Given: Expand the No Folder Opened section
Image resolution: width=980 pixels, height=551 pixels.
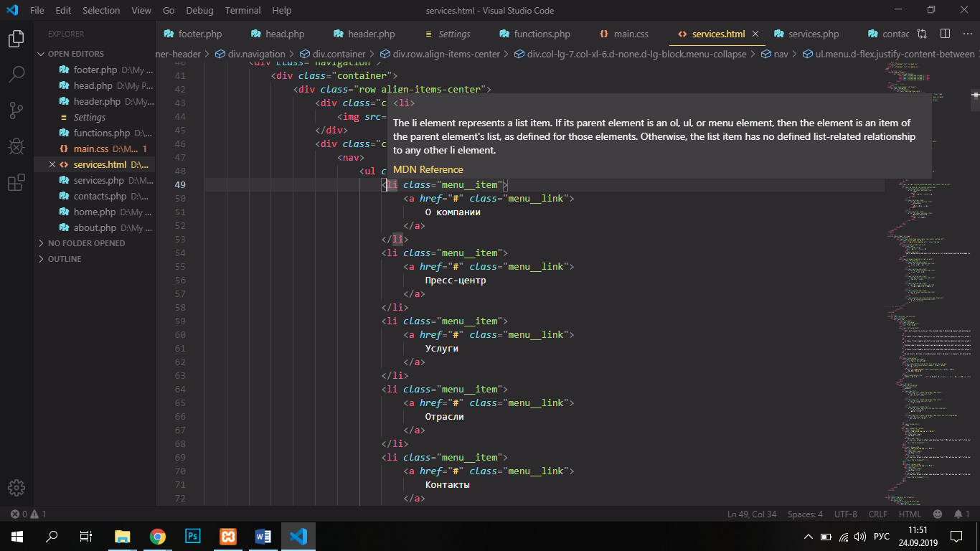Looking at the screenshot, I should point(86,243).
